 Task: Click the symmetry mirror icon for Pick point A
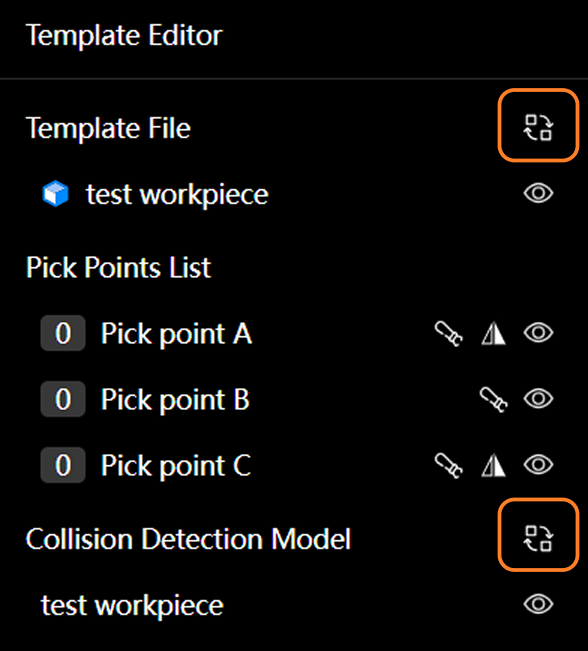(x=493, y=333)
